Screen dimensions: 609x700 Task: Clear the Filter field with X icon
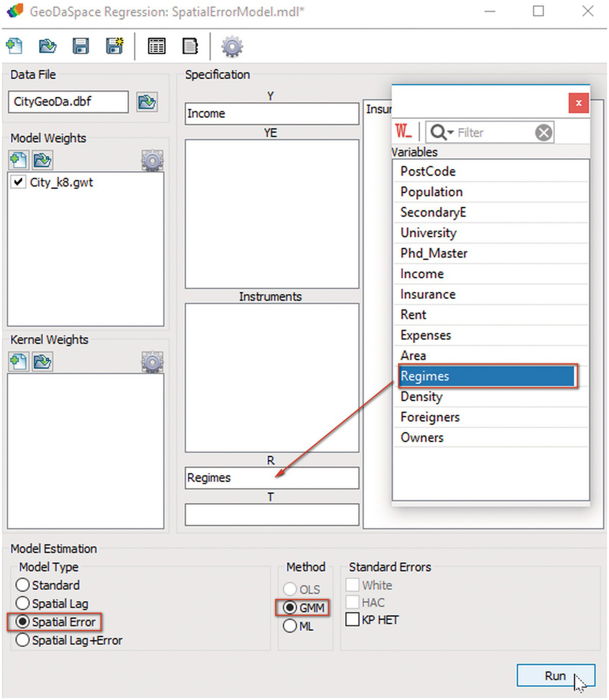[543, 133]
